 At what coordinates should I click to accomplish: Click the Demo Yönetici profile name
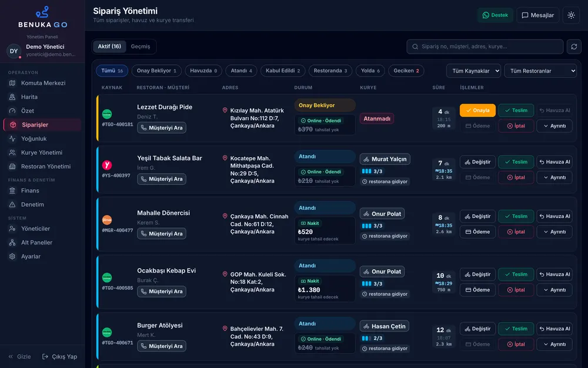point(45,47)
